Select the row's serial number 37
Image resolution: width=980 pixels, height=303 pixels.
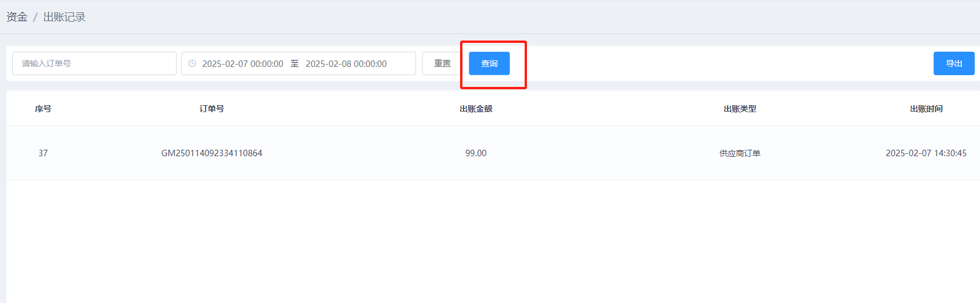coord(43,153)
